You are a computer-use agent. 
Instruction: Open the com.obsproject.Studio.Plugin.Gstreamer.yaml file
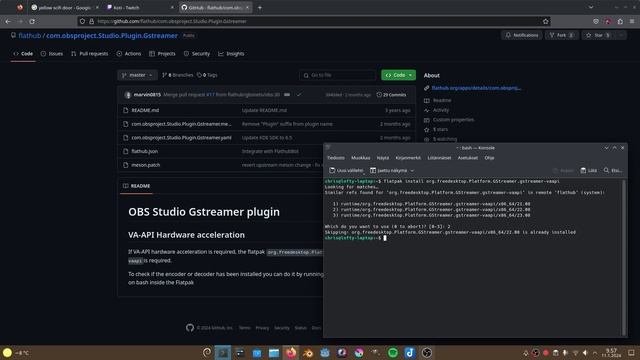(181, 138)
